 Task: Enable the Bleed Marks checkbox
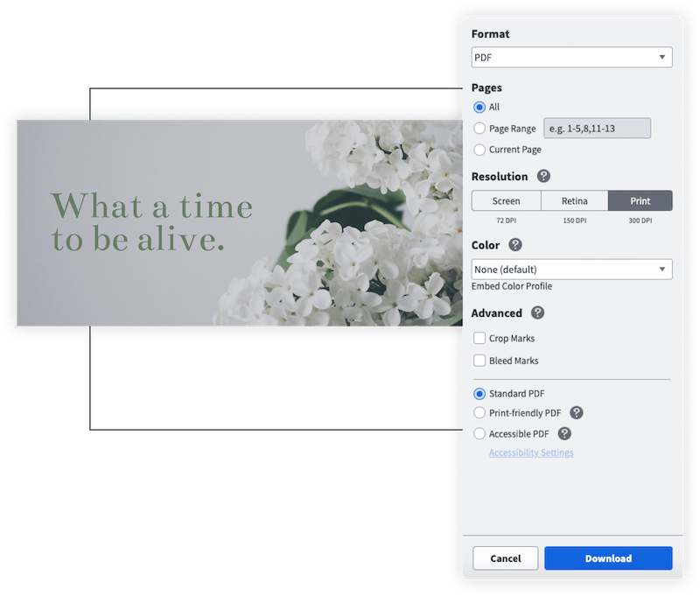click(479, 361)
